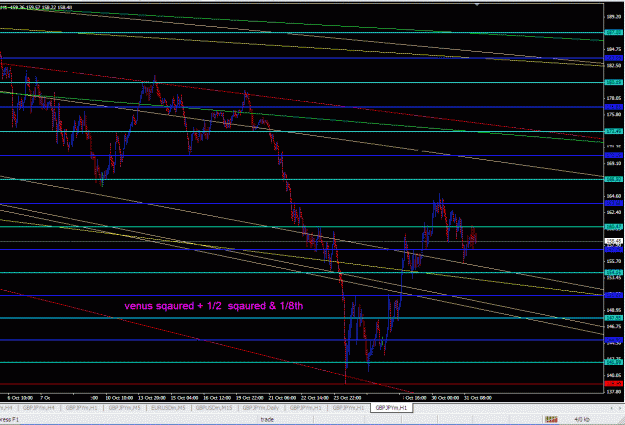Screen dimensions: 625x425
Task: Click time axis label 23 Oct 22:00
Action: tap(347, 398)
